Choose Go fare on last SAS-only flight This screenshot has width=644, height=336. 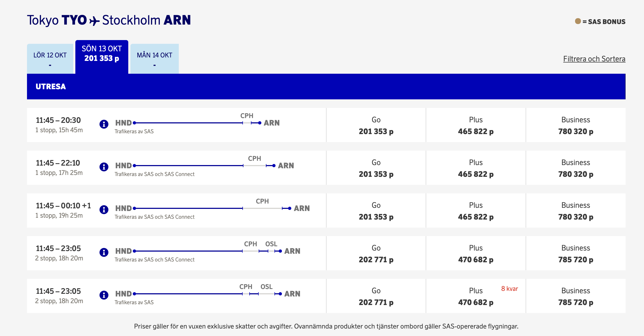(376, 296)
